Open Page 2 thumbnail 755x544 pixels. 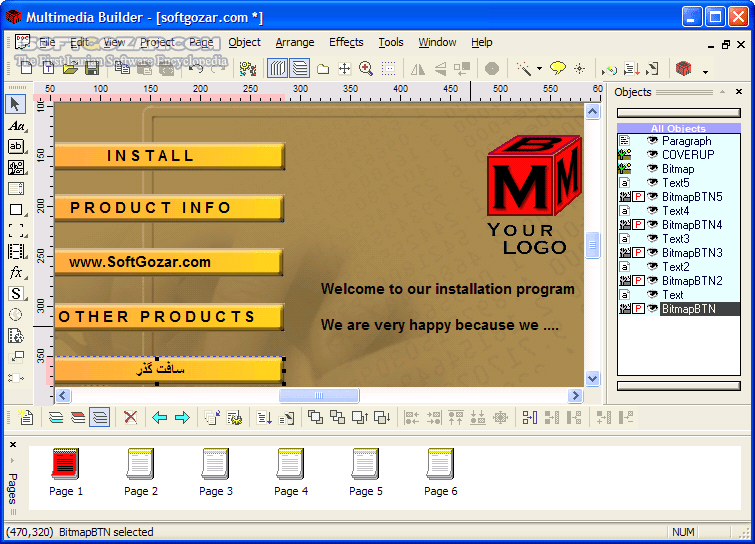(141, 472)
